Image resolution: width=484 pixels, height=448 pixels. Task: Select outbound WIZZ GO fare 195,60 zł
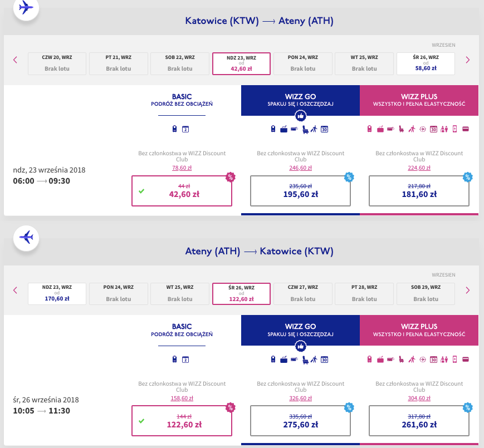pos(300,191)
